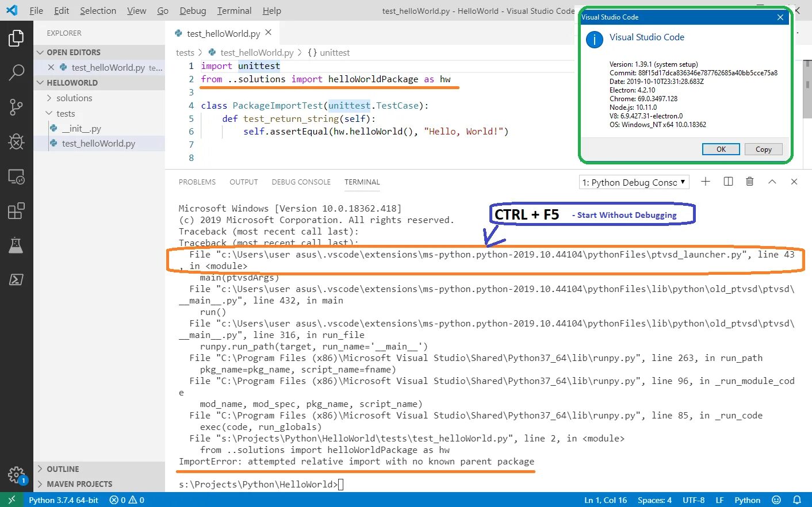Maximize the panel with up chevron
Screen dimensions: 812x507
pos(772,182)
